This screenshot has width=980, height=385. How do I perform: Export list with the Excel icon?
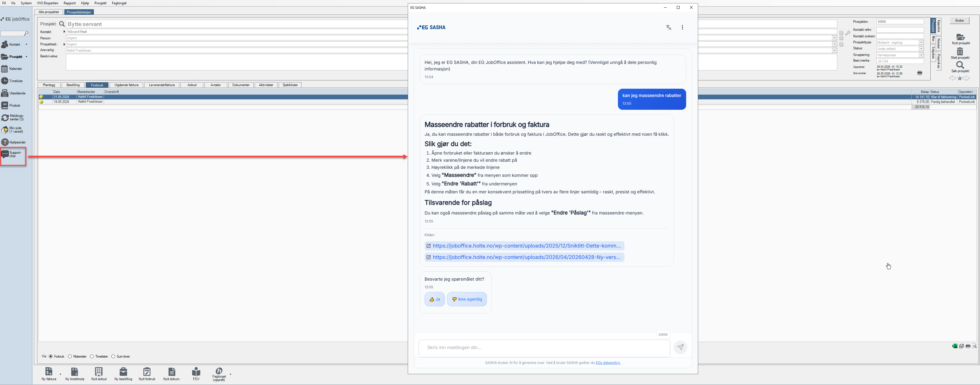[955, 346]
